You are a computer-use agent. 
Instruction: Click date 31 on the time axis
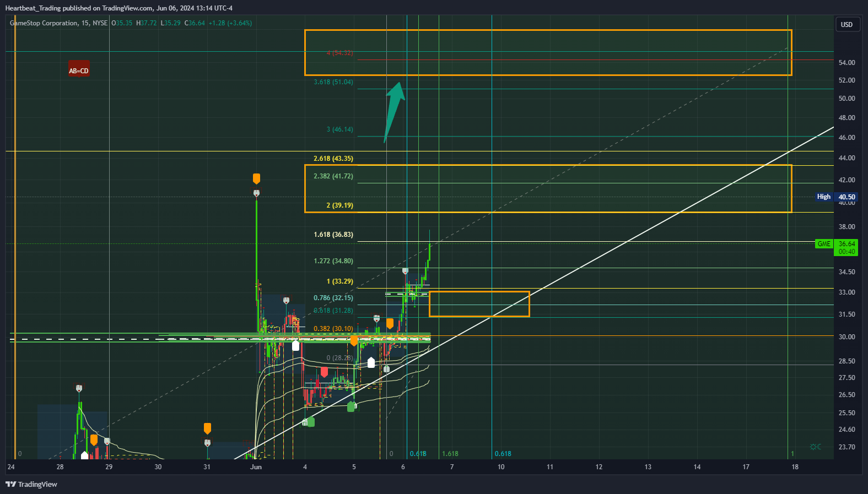[x=207, y=467]
